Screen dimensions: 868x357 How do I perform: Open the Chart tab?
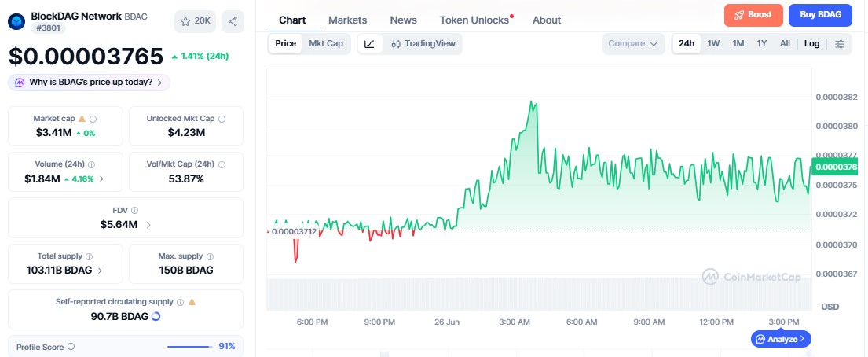(x=292, y=20)
